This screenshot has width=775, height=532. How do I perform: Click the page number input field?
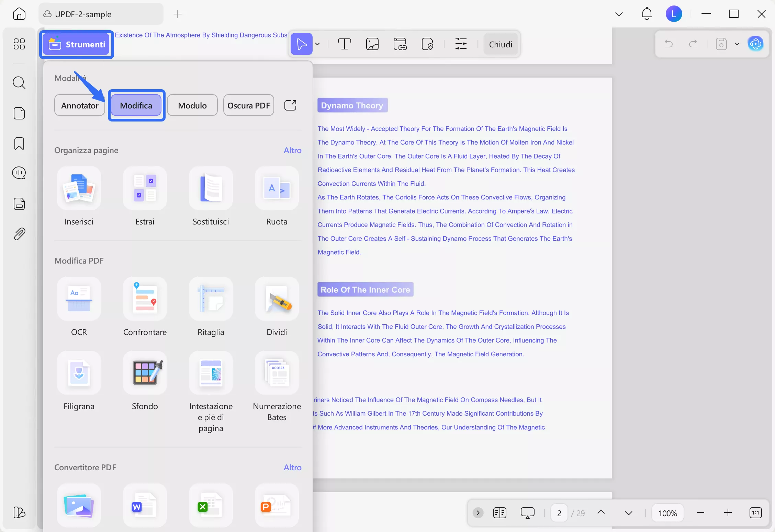559,513
